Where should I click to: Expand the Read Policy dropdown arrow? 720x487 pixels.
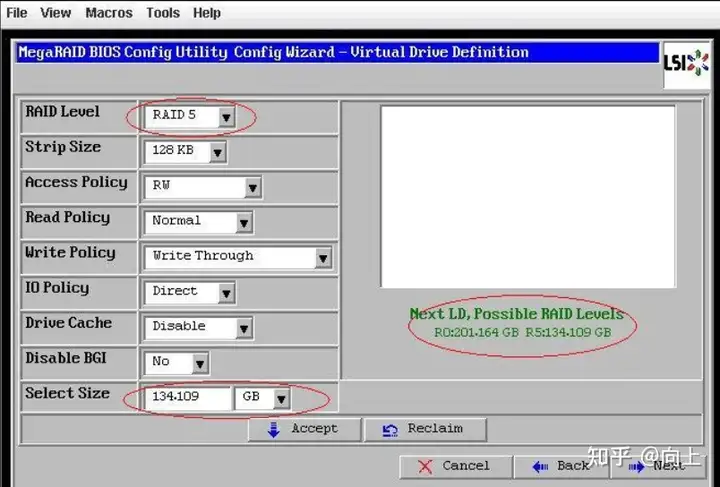[x=244, y=223]
